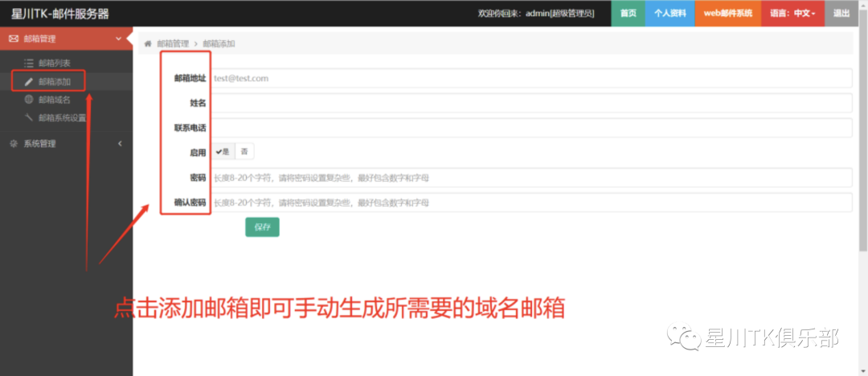Set 启用 to 否
The width and height of the screenshot is (868, 376).
[x=244, y=152]
